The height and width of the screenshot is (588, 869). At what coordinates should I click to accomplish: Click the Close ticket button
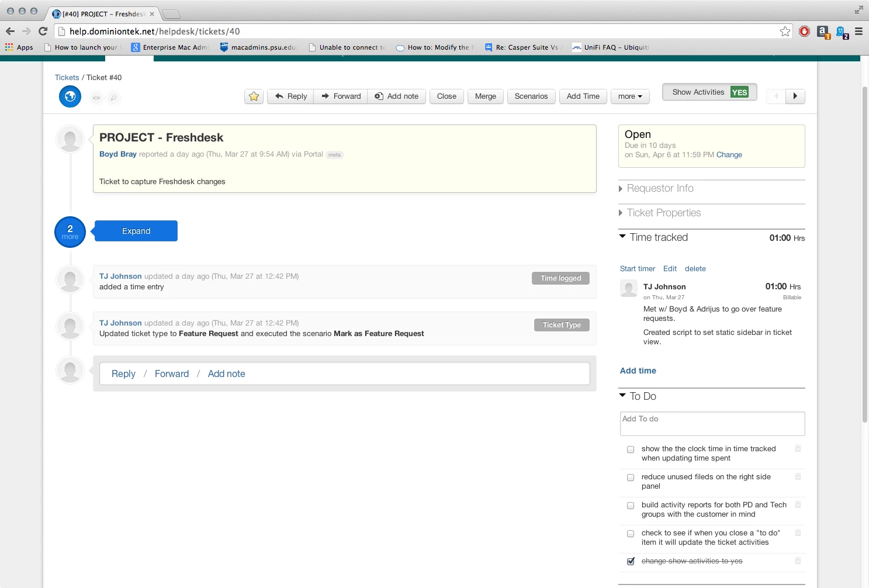pyautogui.click(x=446, y=96)
